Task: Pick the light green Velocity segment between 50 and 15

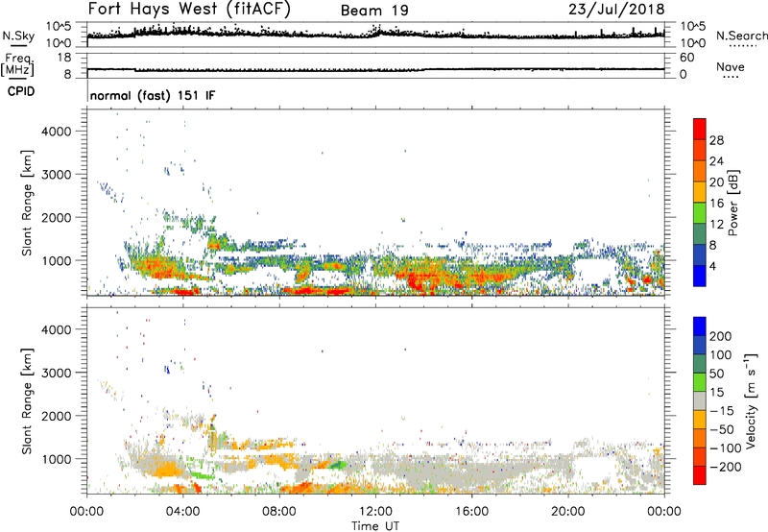Action: coord(700,382)
